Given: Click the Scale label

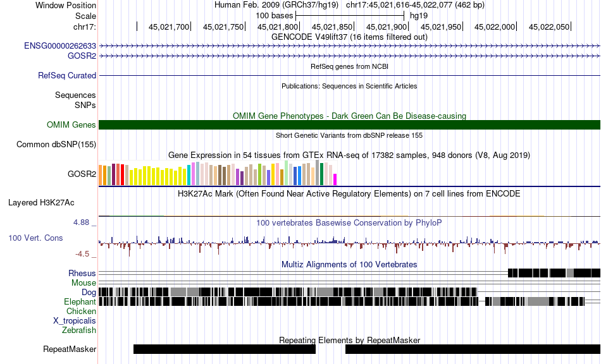Looking at the screenshot, I should [86, 16].
